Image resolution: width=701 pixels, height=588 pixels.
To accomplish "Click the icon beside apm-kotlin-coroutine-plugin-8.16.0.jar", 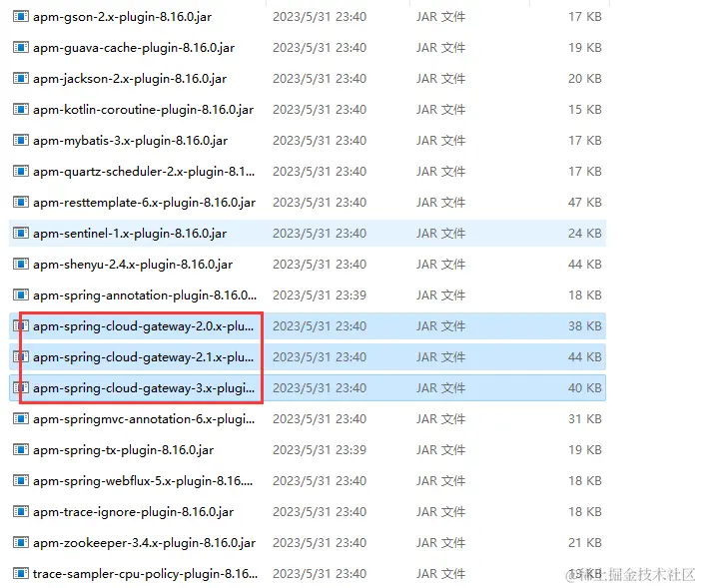I will point(21,109).
